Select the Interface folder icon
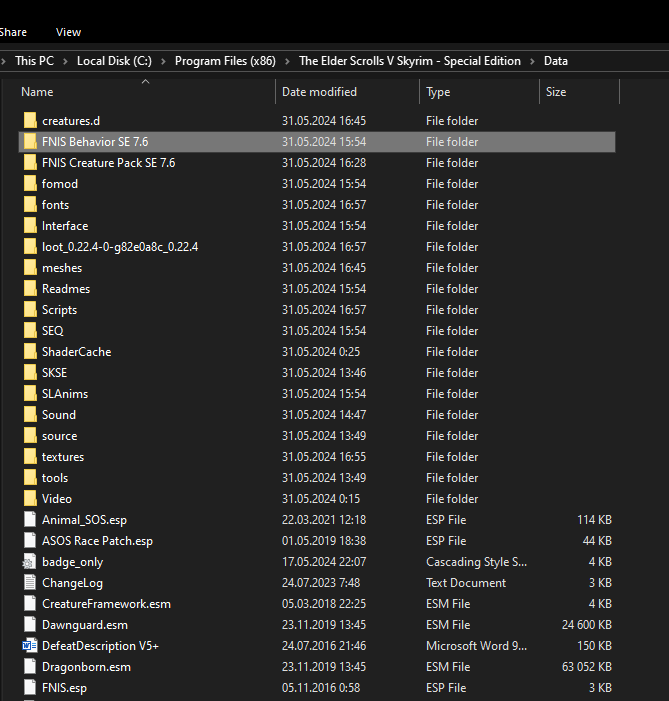 pyautogui.click(x=30, y=226)
